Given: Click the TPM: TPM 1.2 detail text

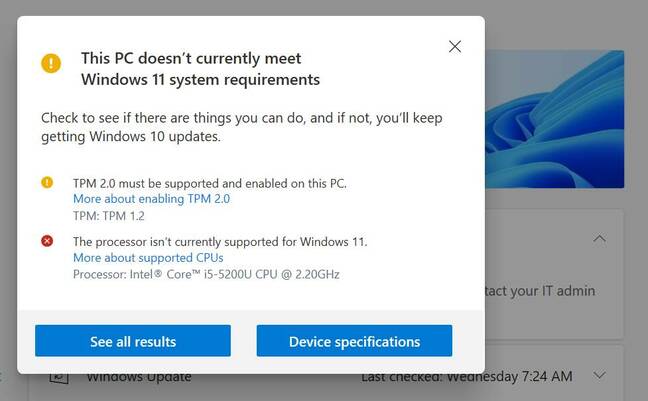Looking at the screenshot, I should (109, 216).
